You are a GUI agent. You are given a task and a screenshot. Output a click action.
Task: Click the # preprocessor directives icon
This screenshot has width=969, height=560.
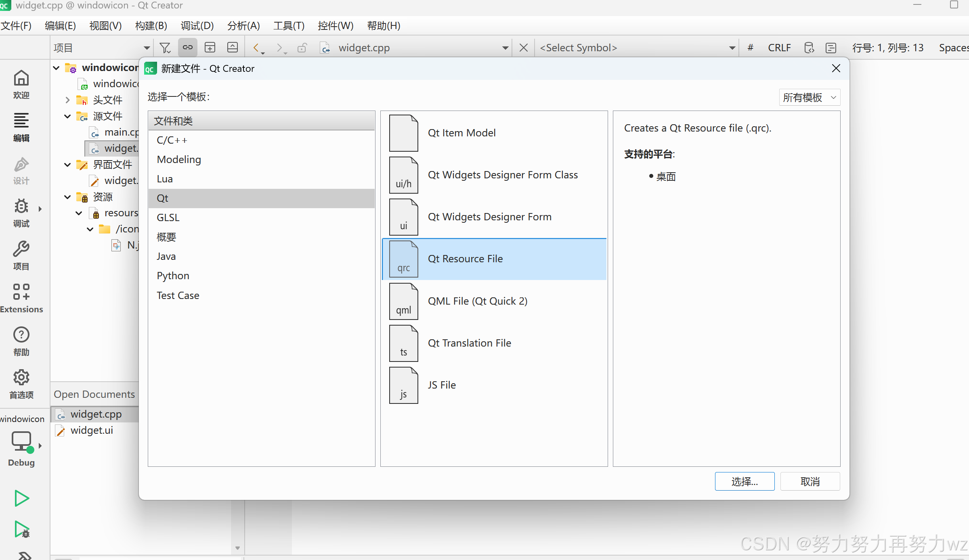[751, 48]
